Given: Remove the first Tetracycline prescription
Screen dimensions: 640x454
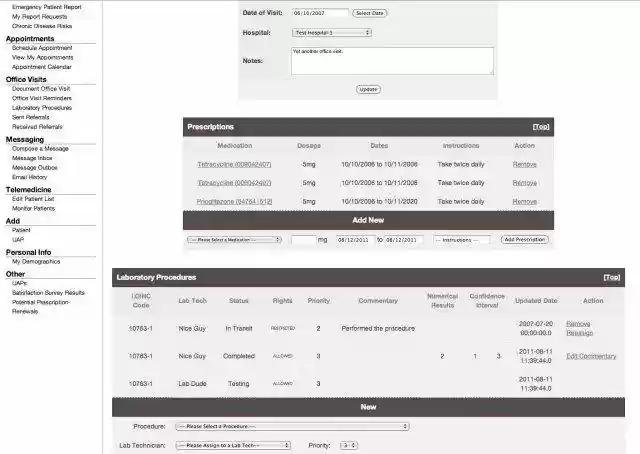Looking at the screenshot, I should click(524, 165).
